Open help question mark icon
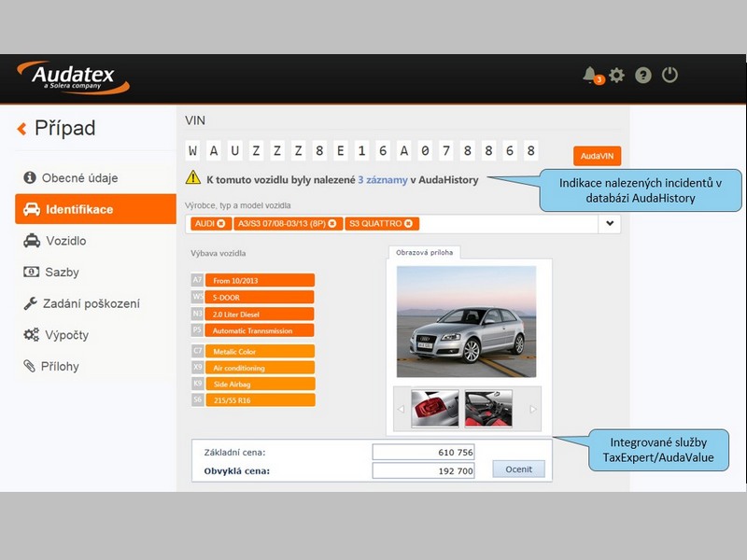The height and width of the screenshot is (560, 747). (x=643, y=76)
